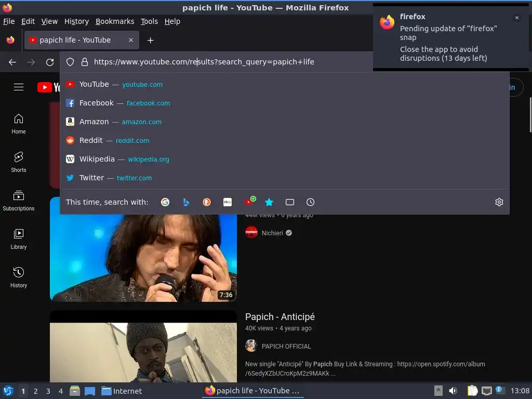532x399 pixels.
Task: Search this time with Bing
Action: [186, 202]
